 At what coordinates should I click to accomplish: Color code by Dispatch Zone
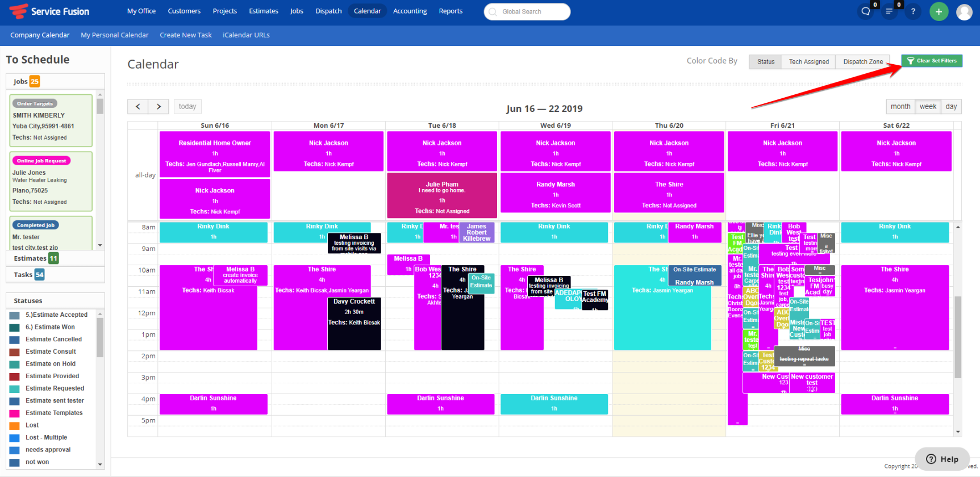pyautogui.click(x=863, y=61)
